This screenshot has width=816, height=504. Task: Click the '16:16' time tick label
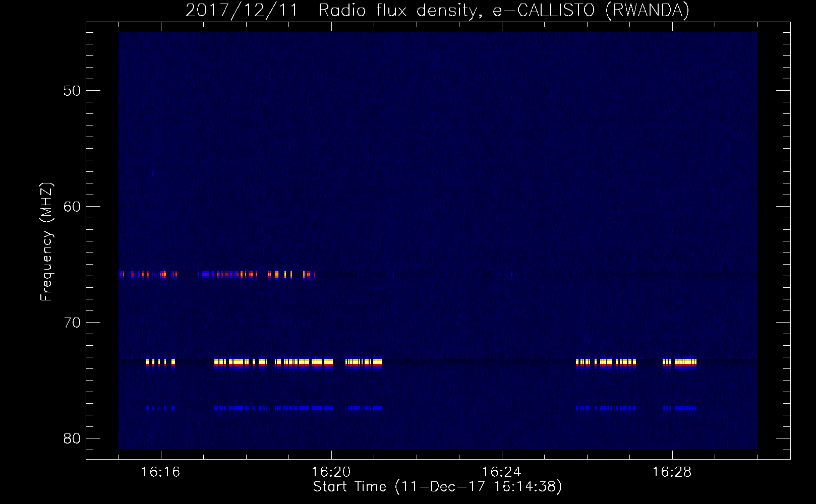[x=160, y=472]
